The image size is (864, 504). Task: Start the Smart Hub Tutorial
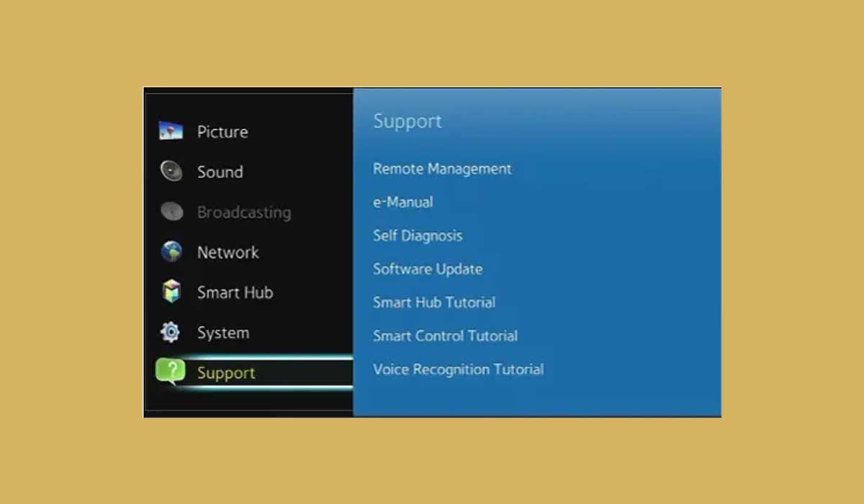434,302
